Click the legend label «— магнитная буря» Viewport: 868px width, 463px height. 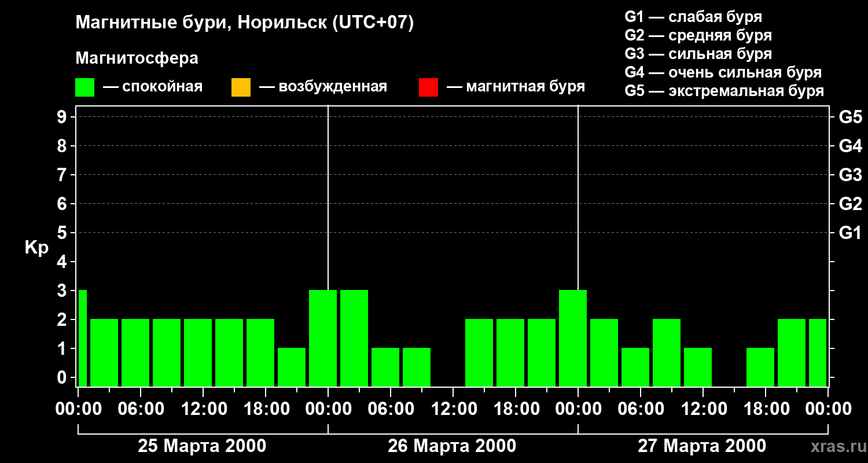coord(516,87)
